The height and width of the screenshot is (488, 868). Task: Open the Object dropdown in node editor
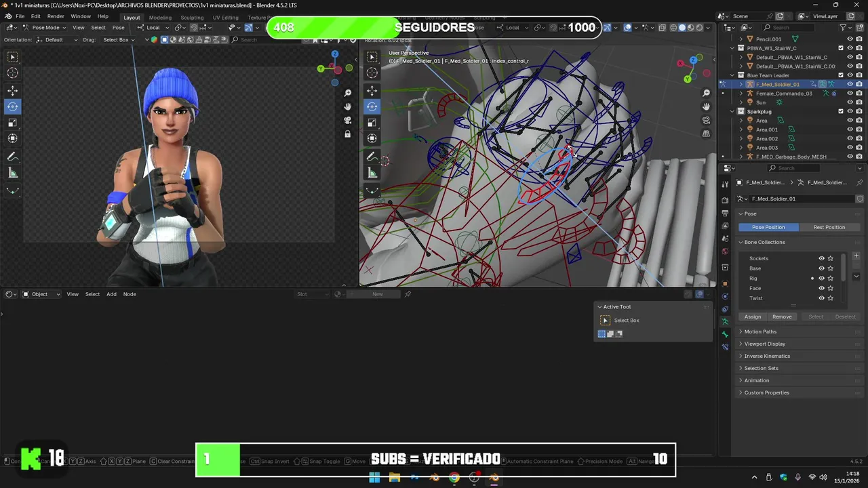tap(41, 294)
